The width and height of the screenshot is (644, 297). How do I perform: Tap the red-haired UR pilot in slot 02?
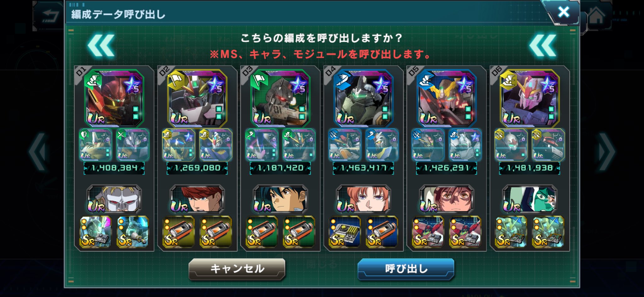[x=197, y=199]
